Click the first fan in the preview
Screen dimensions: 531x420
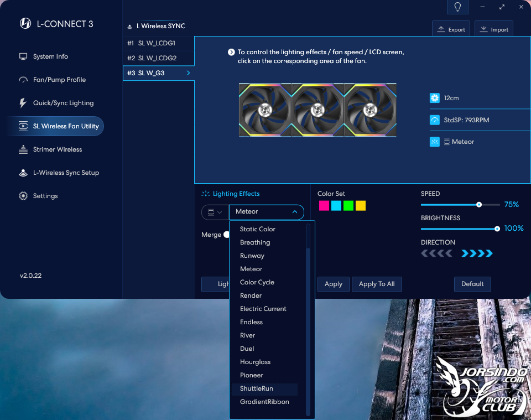point(265,110)
